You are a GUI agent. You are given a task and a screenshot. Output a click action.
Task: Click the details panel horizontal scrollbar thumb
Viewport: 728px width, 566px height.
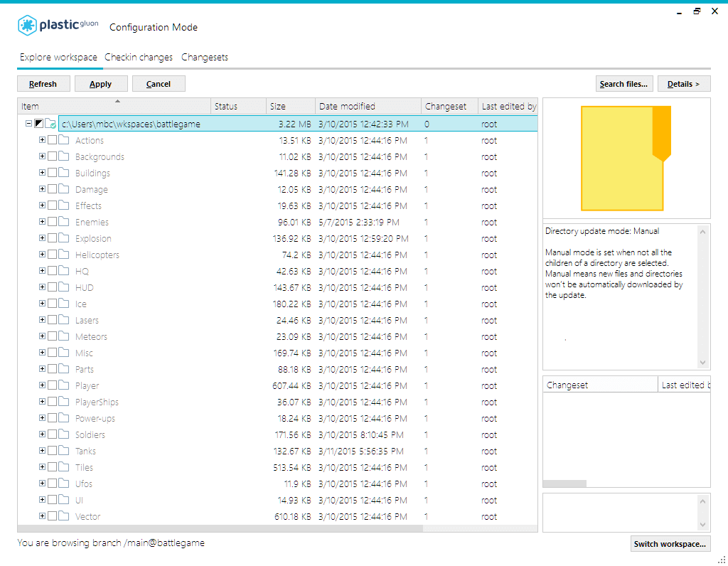(x=564, y=484)
